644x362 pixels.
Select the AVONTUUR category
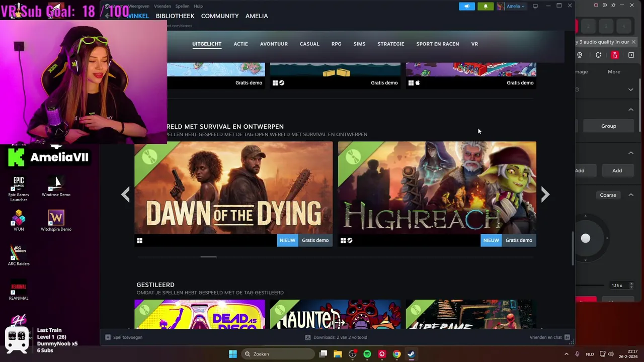tap(274, 44)
